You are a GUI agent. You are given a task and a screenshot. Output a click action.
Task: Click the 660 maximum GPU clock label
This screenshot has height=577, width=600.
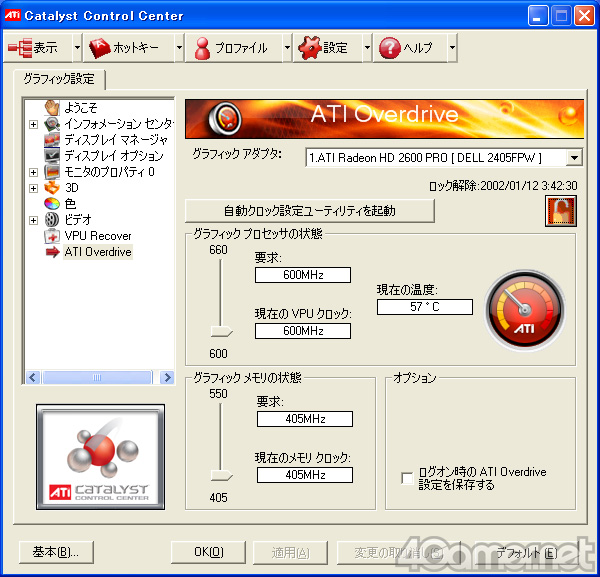point(218,250)
